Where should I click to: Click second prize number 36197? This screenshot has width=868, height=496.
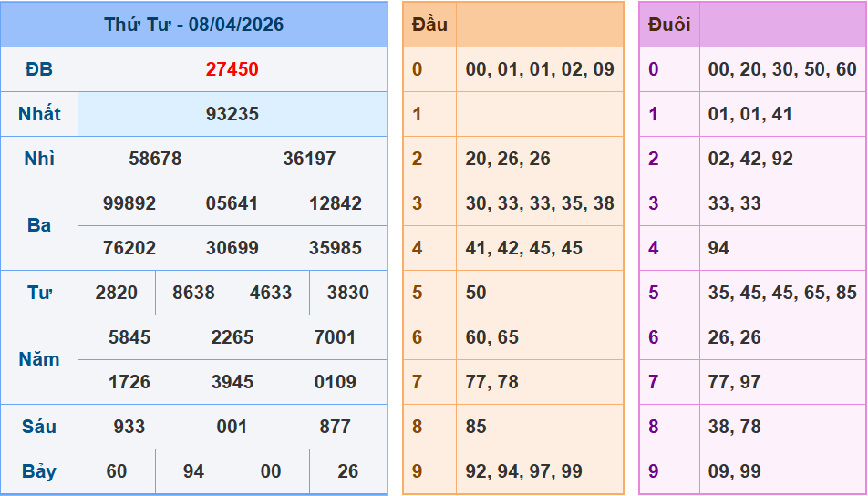(x=309, y=159)
